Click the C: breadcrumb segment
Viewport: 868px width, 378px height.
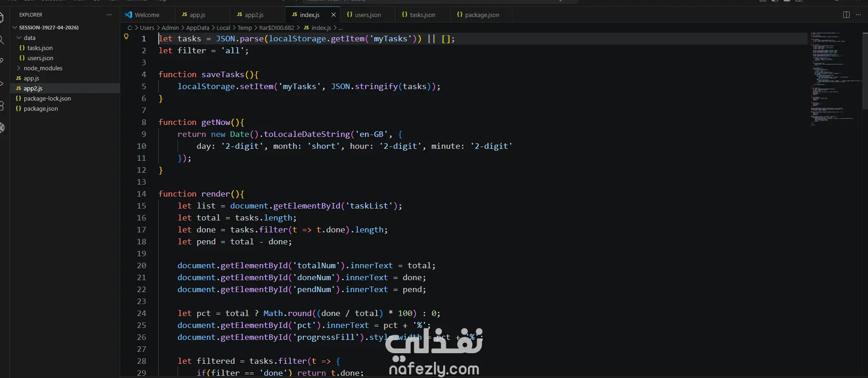point(130,28)
